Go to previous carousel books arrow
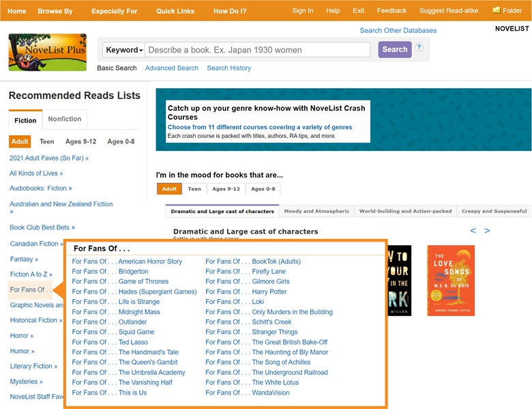This screenshot has height=409, width=532. click(x=473, y=231)
